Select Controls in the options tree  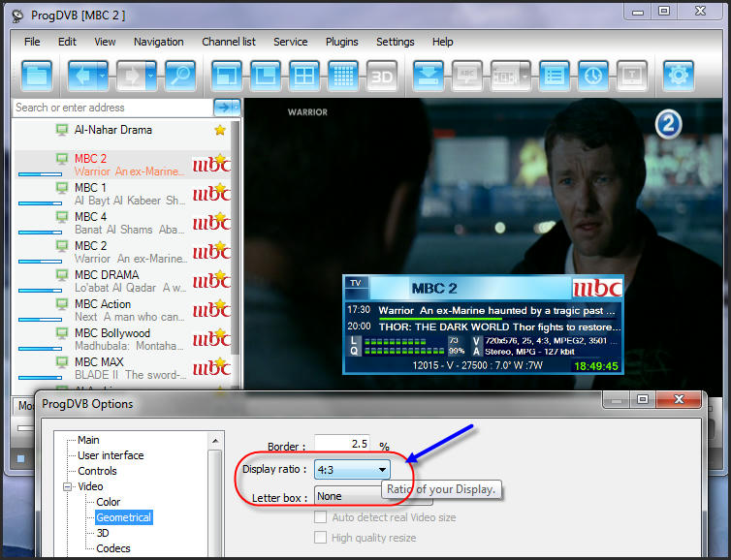97,471
